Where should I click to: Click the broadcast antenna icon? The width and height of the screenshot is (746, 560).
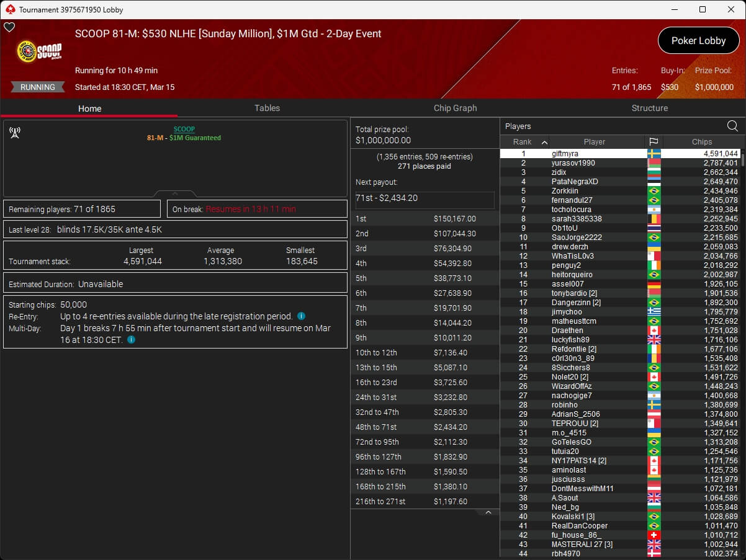coord(15,132)
